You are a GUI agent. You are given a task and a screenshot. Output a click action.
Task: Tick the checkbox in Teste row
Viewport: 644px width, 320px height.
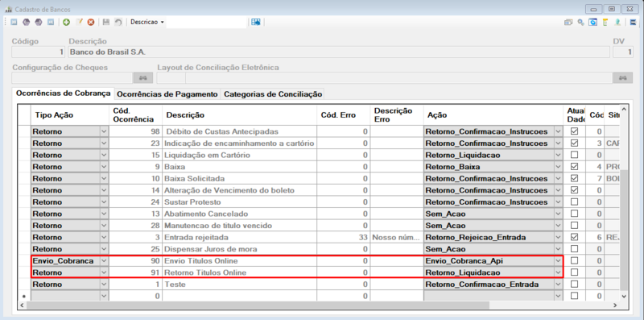574,285
